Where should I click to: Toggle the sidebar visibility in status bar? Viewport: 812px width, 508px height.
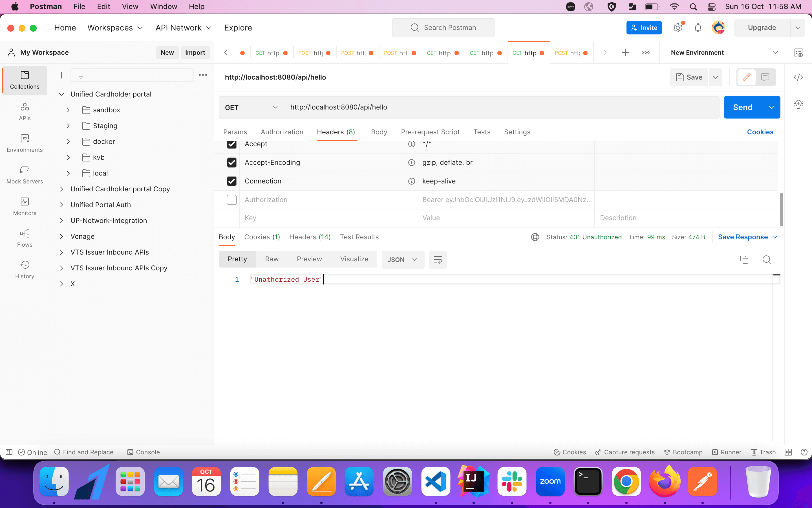pyautogui.click(x=9, y=452)
